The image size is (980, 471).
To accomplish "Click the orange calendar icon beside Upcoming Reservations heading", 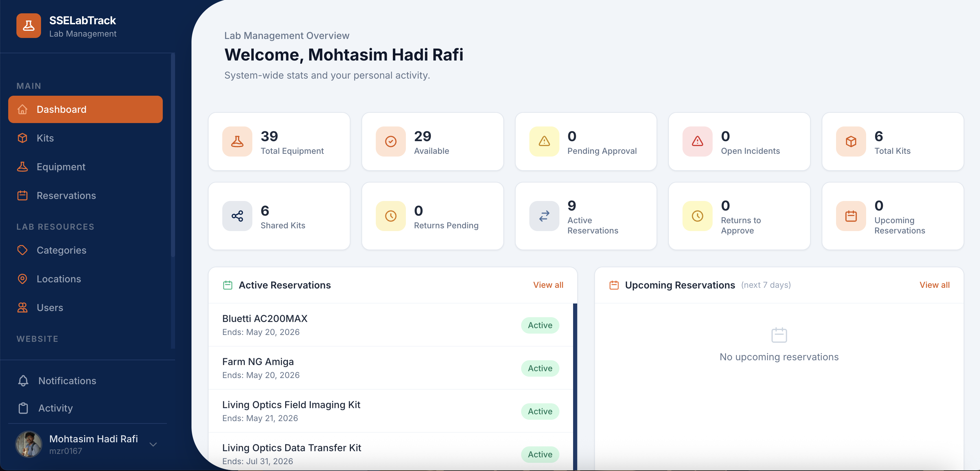I will click(614, 285).
